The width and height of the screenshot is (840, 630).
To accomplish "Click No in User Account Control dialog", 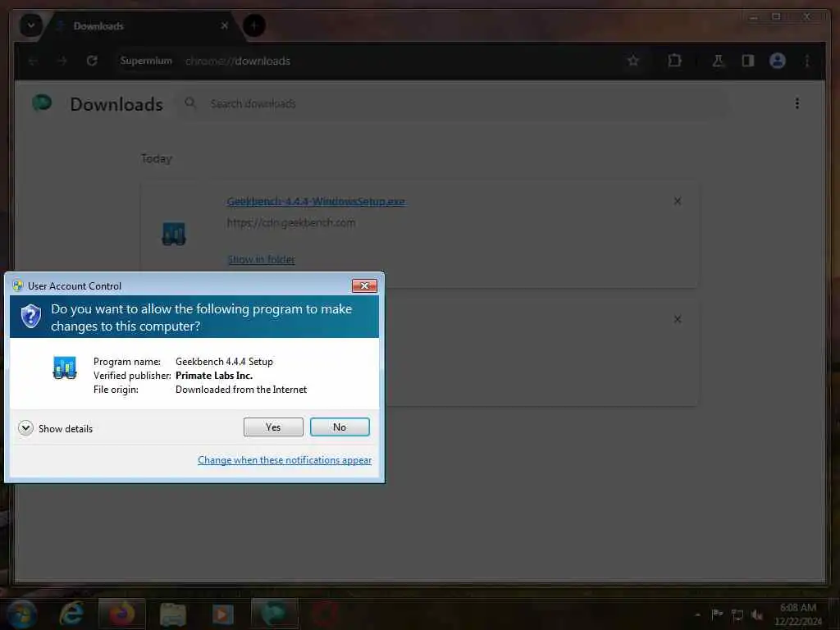I will pyautogui.click(x=340, y=427).
